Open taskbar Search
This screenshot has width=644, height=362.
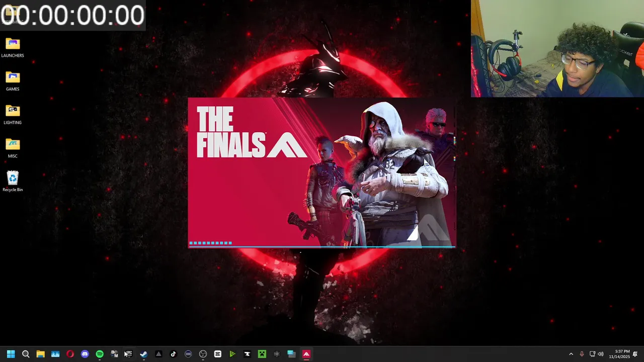tap(26, 354)
